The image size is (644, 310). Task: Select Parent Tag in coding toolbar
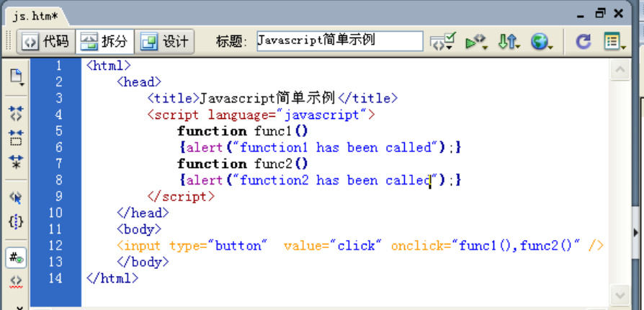point(16,198)
